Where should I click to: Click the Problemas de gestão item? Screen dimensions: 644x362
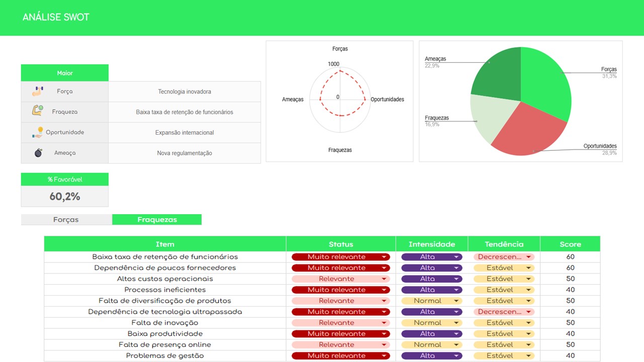pyautogui.click(x=165, y=356)
